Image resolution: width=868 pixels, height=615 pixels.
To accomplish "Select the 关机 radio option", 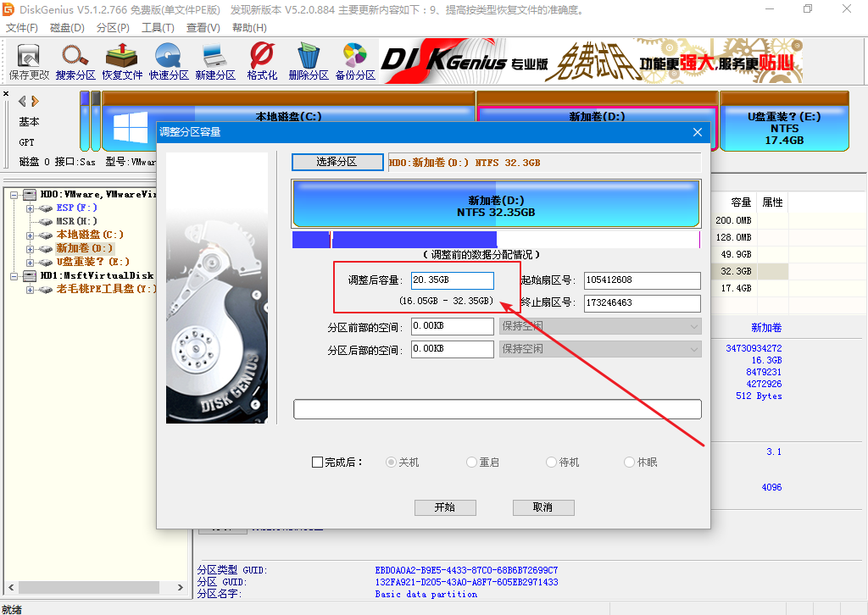I will coord(391,462).
